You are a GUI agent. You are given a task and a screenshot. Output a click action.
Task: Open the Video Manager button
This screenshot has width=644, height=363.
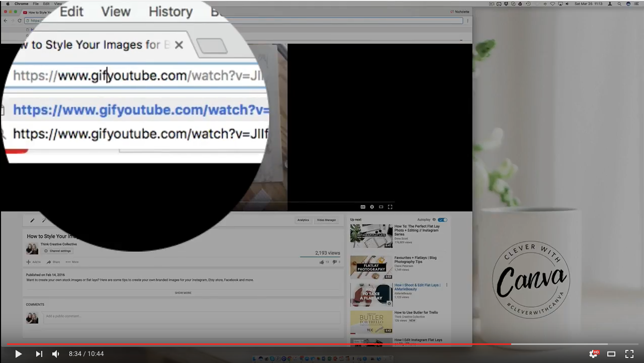click(326, 220)
